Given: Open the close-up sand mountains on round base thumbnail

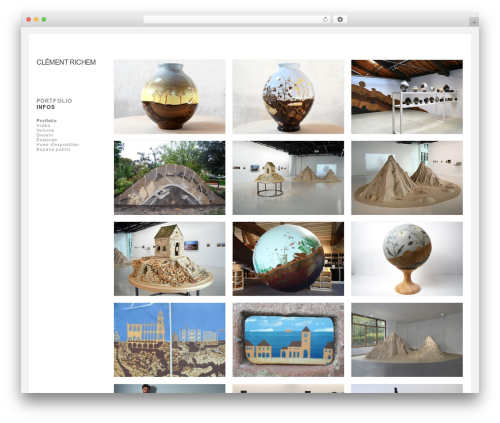Looking at the screenshot, I should pyautogui.click(x=407, y=178).
